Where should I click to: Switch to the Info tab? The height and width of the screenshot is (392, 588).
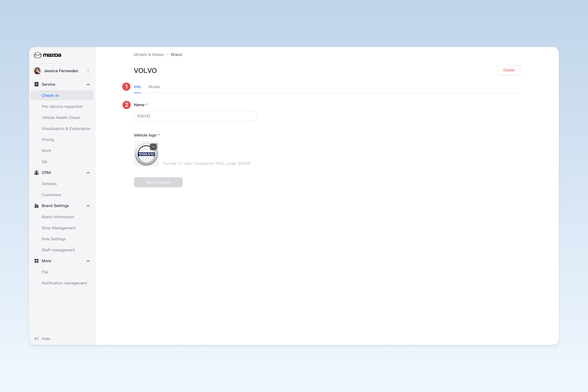(x=137, y=87)
